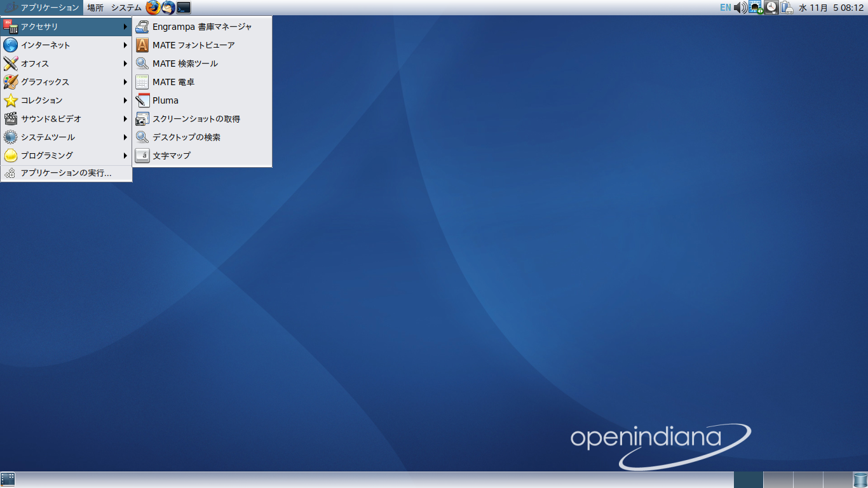Expand the インターネット submenu
Screen dimensions: 868x488
pyautogui.click(x=66, y=45)
